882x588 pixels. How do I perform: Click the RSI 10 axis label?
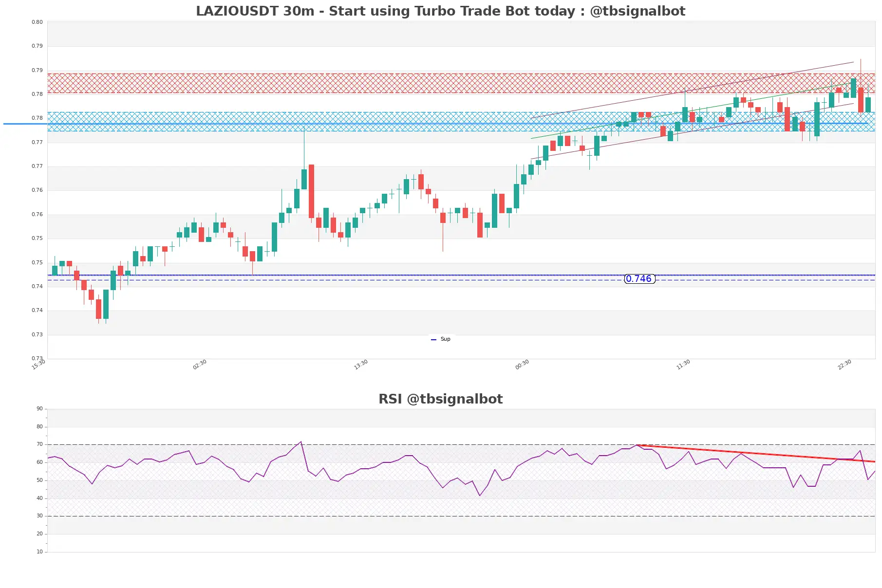click(39, 552)
